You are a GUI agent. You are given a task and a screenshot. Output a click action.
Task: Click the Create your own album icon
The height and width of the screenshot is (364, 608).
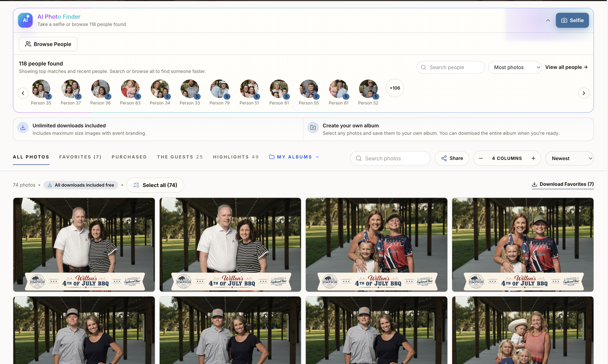(x=313, y=128)
